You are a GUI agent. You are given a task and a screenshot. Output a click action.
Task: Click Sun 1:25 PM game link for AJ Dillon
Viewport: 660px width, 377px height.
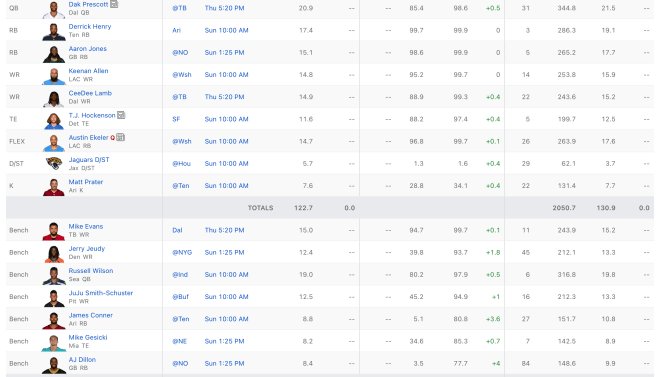(224, 364)
